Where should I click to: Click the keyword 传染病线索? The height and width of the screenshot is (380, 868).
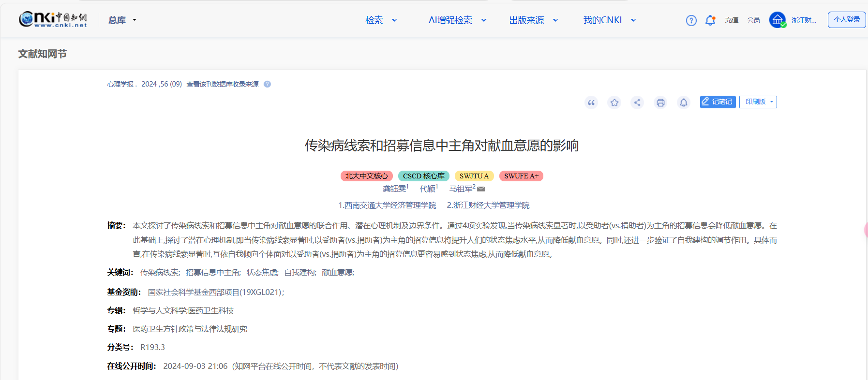pyautogui.click(x=159, y=273)
